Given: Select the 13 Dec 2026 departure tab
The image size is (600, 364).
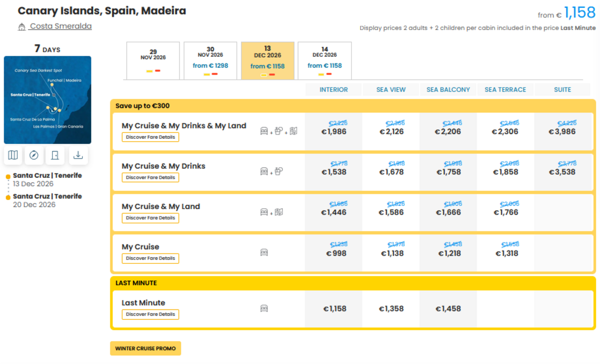Looking at the screenshot, I should tap(268, 61).
